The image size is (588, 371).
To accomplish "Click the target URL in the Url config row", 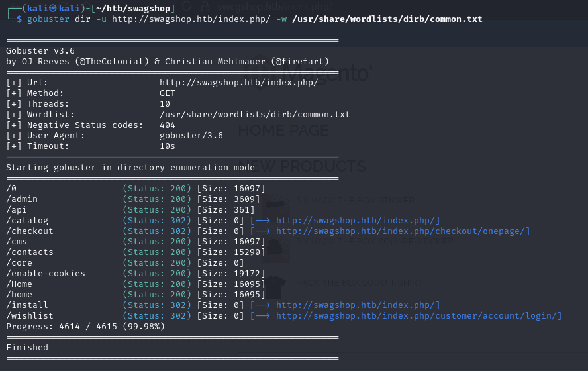I will pyautogui.click(x=238, y=83).
